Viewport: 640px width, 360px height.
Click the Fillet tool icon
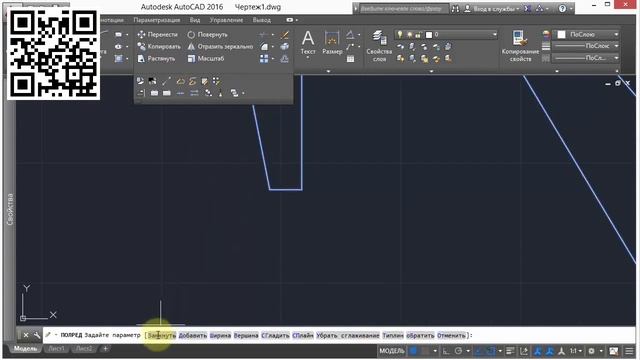click(x=264, y=47)
